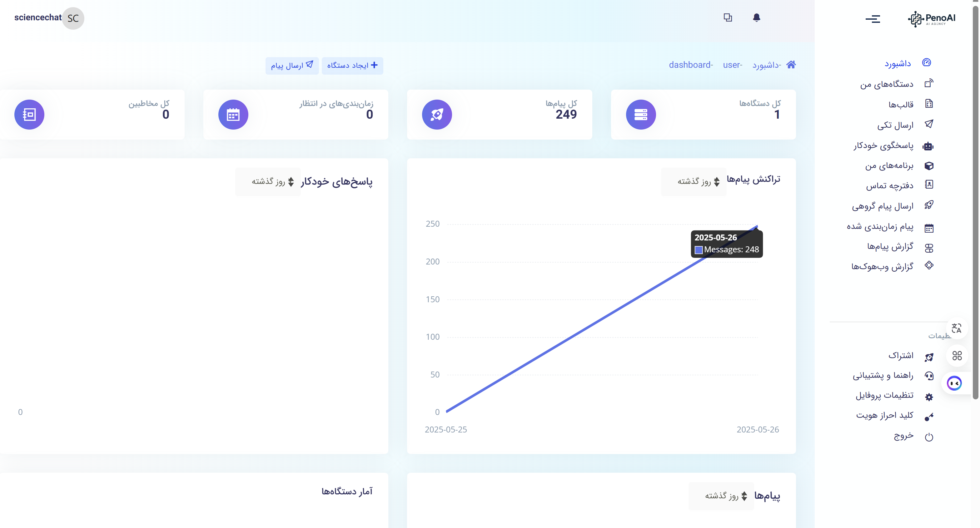Open the messages section period dropdown
Image resolution: width=980 pixels, height=528 pixels.
point(721,496)
